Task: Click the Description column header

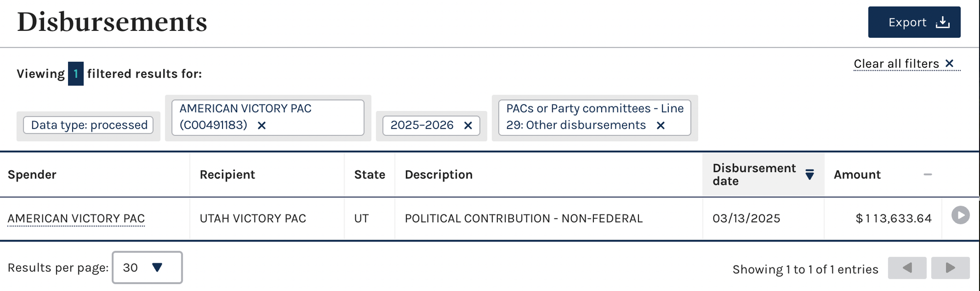Action: [x=439, y=175]
